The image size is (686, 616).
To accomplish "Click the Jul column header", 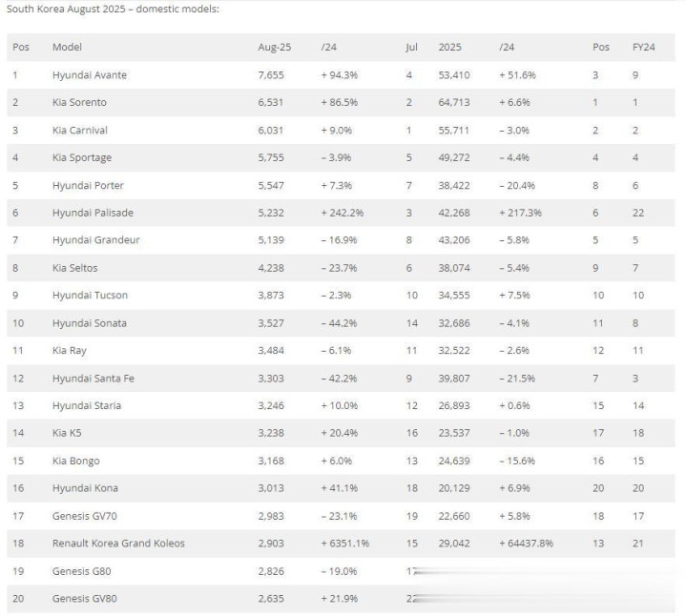I will (x=411, y=47).
